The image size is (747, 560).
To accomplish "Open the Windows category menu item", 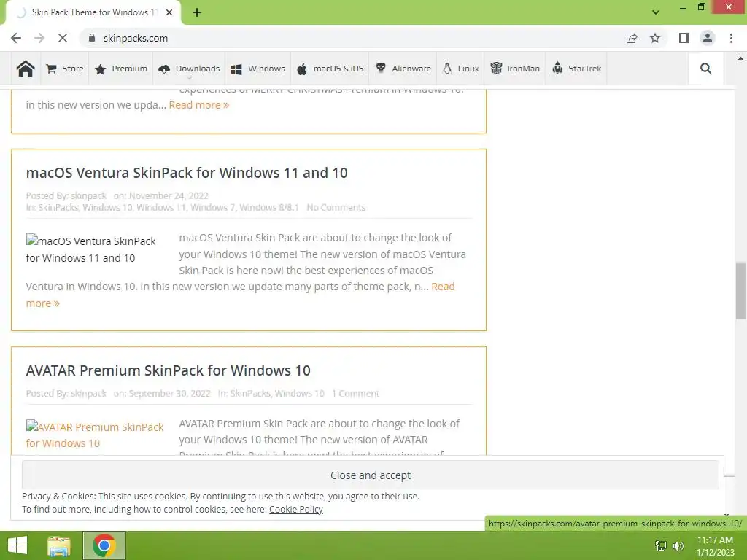I will (x=258, y=69).
